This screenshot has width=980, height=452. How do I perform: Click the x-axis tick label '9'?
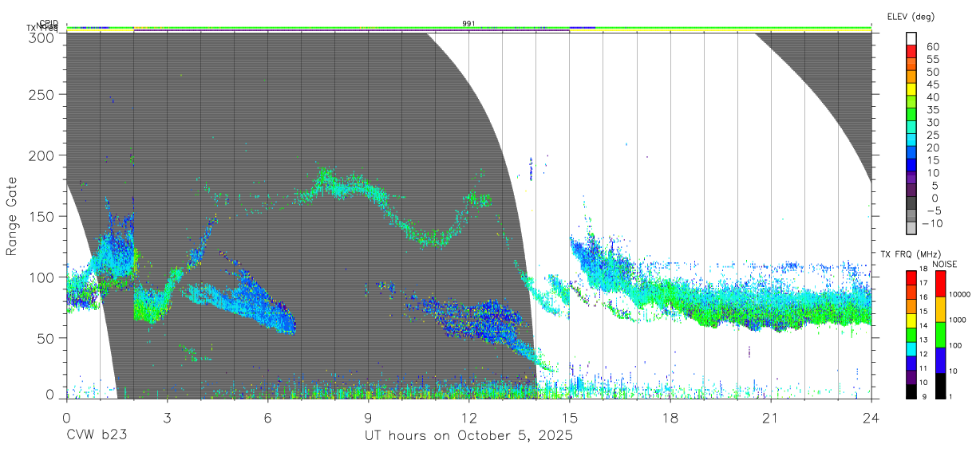(368, 417)
